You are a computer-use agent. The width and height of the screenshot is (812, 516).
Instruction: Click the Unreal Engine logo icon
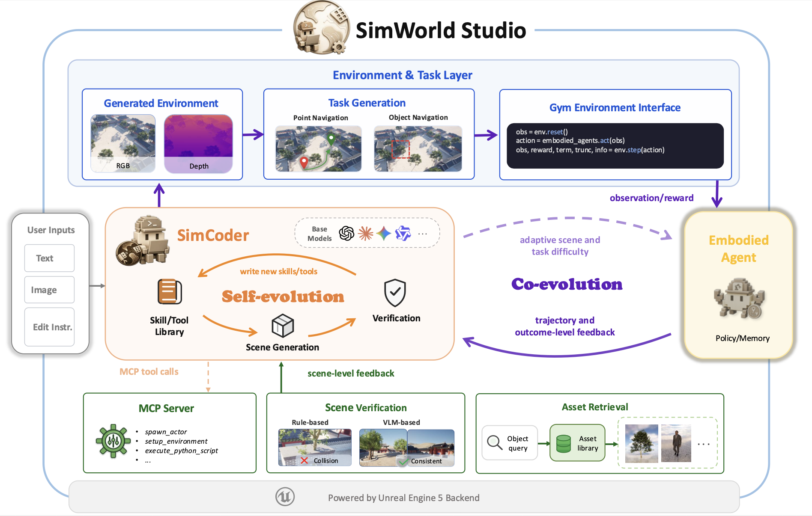(285, 497)
